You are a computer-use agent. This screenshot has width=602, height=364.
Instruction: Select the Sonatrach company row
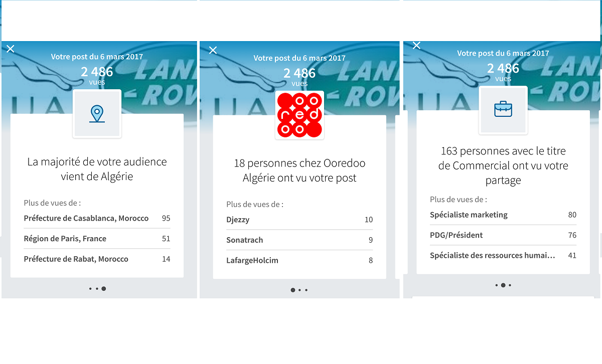coord(299,240)
